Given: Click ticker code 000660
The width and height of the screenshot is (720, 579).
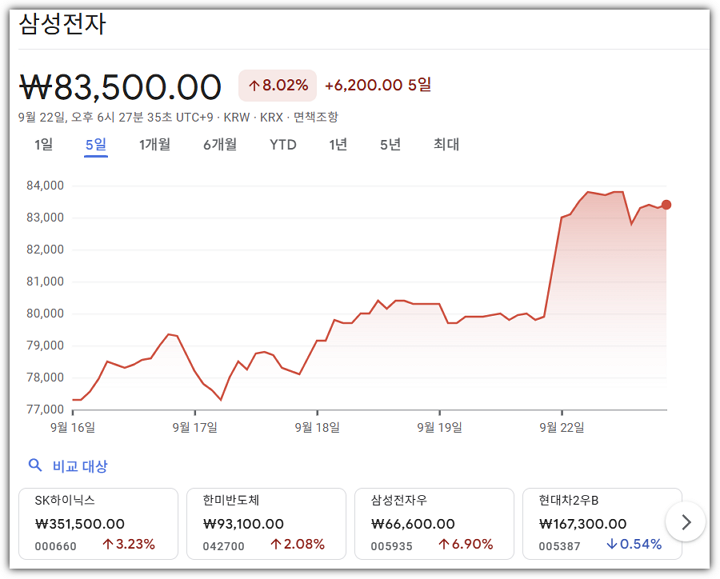Looking at the screenshot, I should pyautogui.click(x=56, y=546).
